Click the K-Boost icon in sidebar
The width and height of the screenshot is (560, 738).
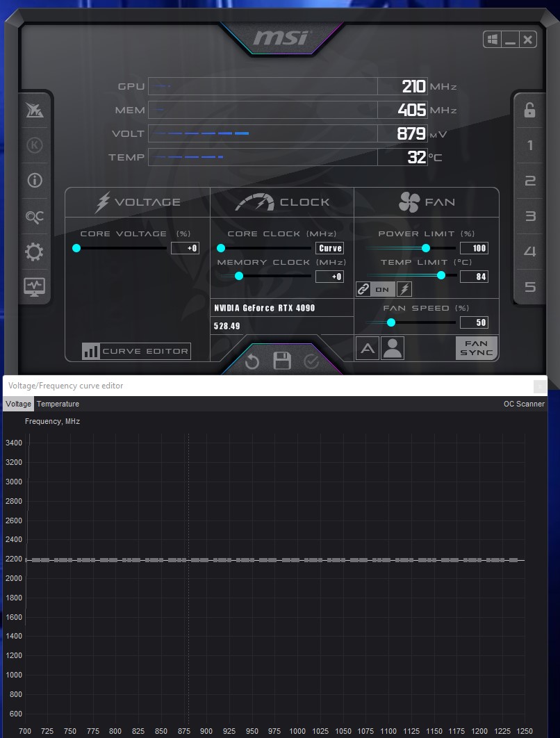tap(34, 145)
